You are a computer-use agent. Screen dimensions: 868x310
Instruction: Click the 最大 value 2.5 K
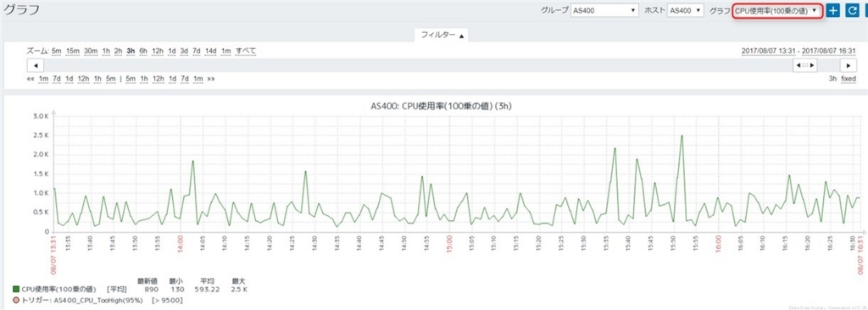pyautogui.click(x=240, y=289)
